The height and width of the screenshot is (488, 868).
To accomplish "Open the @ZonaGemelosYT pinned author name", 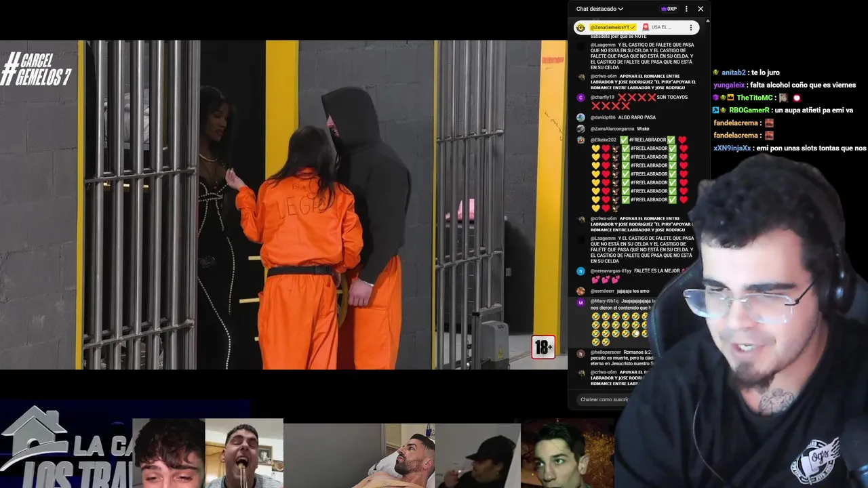I will click(x=613, y=28).
